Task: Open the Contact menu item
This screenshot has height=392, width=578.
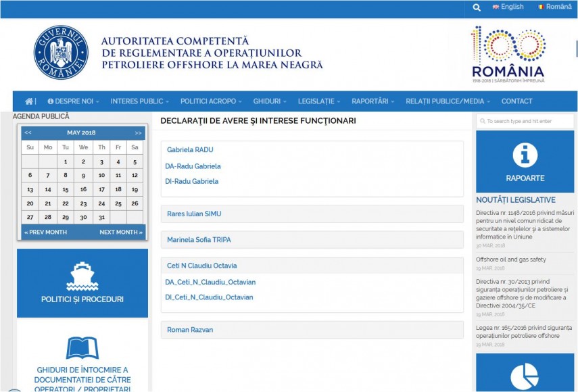Action: click(x=516, y=101)
